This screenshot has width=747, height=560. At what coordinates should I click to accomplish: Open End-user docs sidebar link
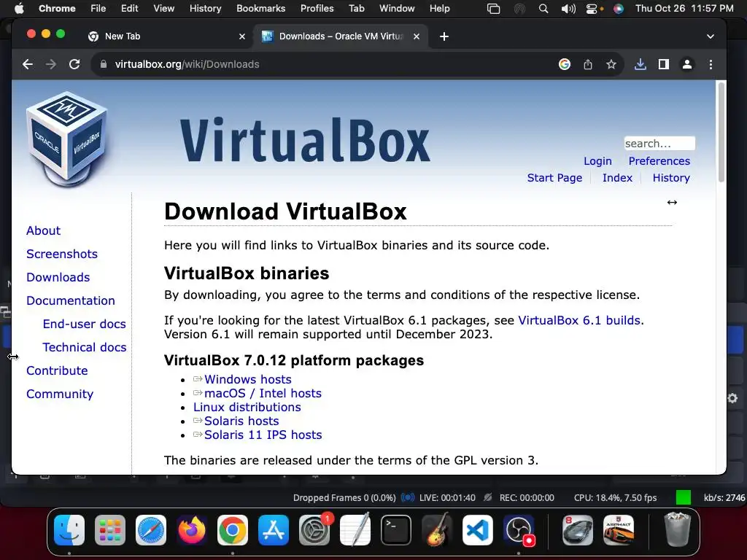tap(85, 324)
